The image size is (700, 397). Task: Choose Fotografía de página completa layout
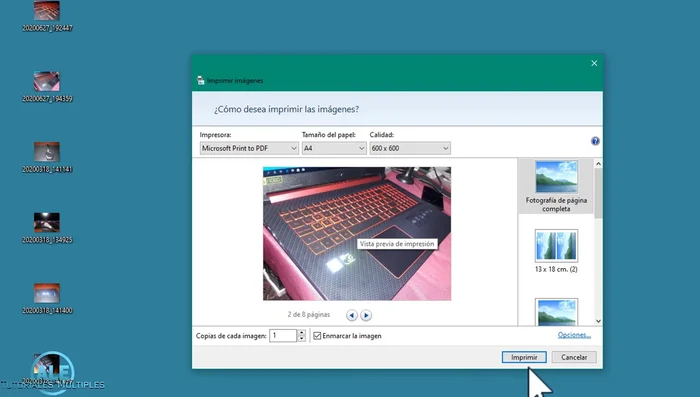pyautogui.click(x=556, y=186)
